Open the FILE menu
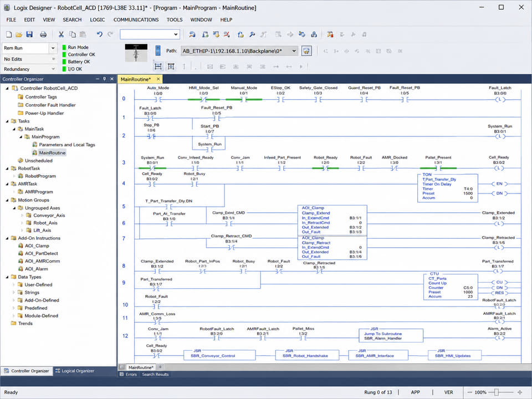 coord(11,20)
